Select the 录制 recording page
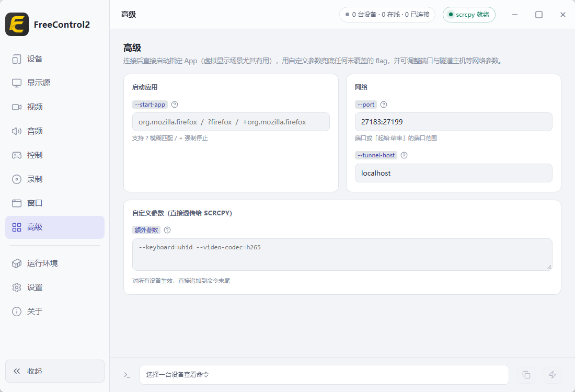Screen dimensions: 575x392 tap(55, 179)
